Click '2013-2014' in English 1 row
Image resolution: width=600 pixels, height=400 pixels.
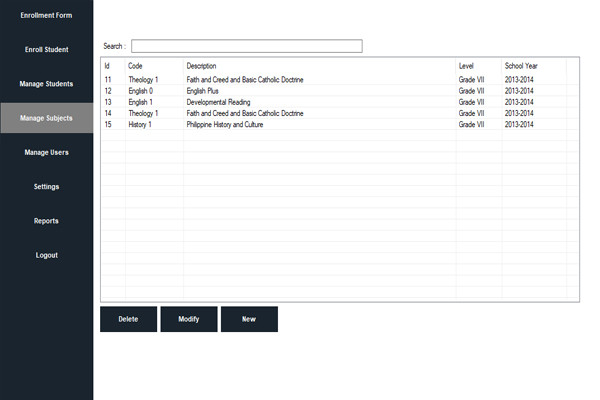(519, 102)
